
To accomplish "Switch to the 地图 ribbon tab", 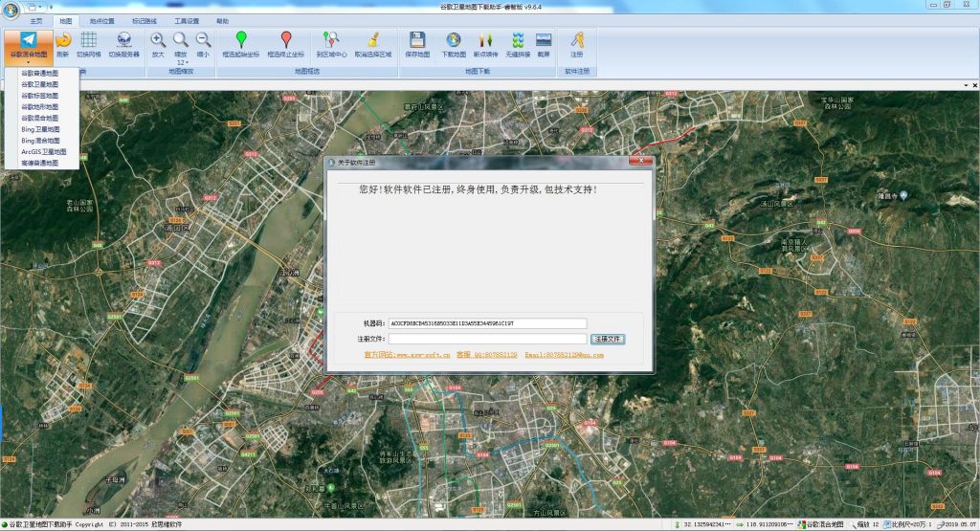I will [66, 21].
